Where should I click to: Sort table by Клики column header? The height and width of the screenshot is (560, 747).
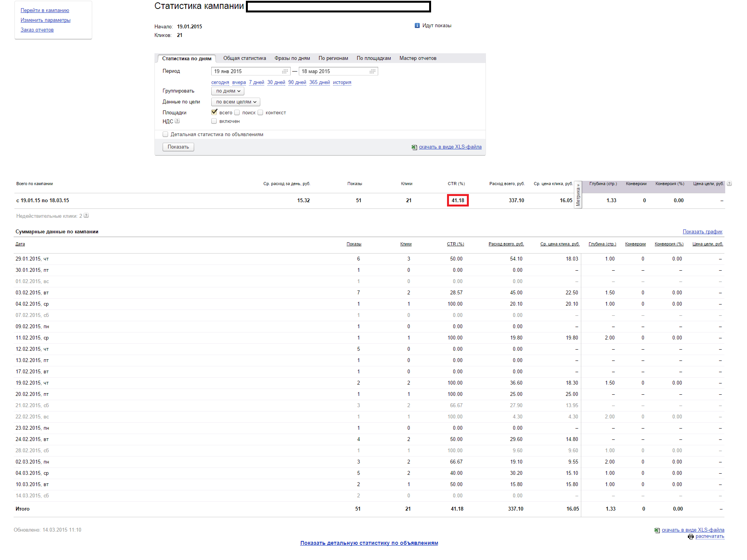click(406, 244)
